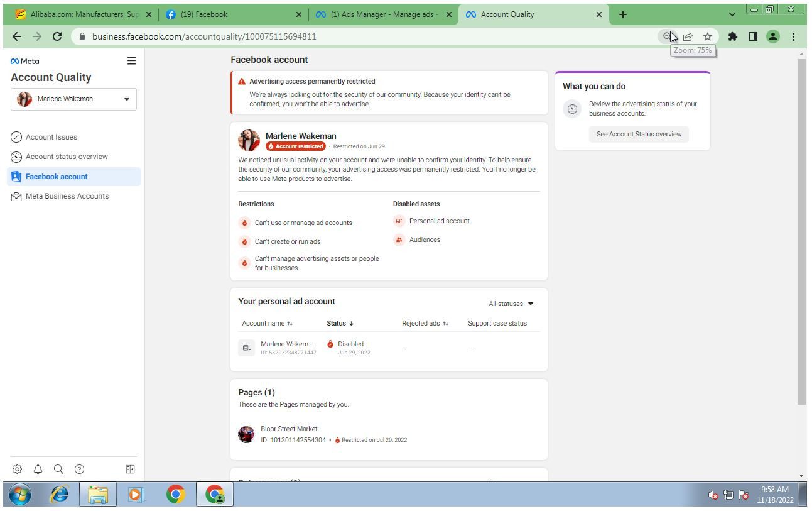Launch Internet Explorer from the taskbar
Screen dimensions: 812x511
[61, 495]
